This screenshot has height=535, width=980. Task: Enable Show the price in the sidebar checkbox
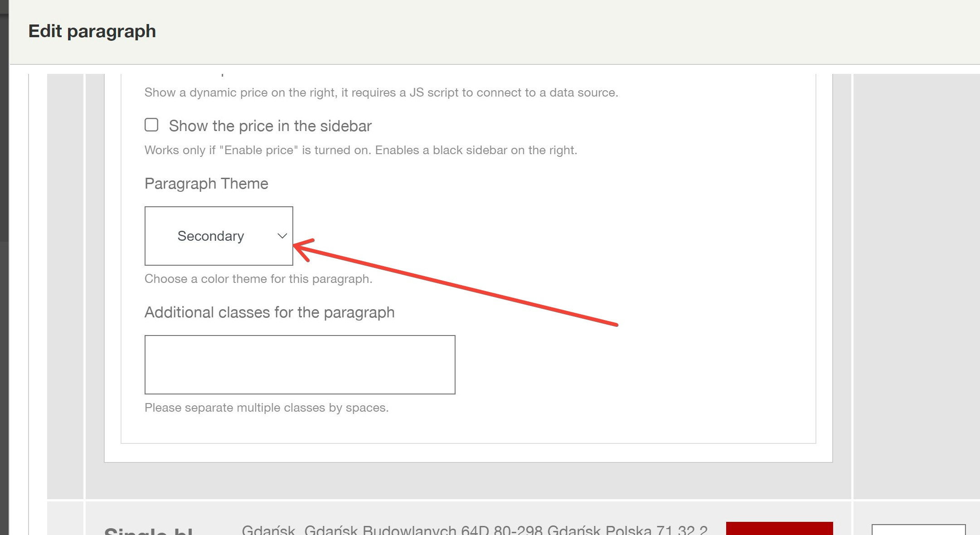coord(151,125)
